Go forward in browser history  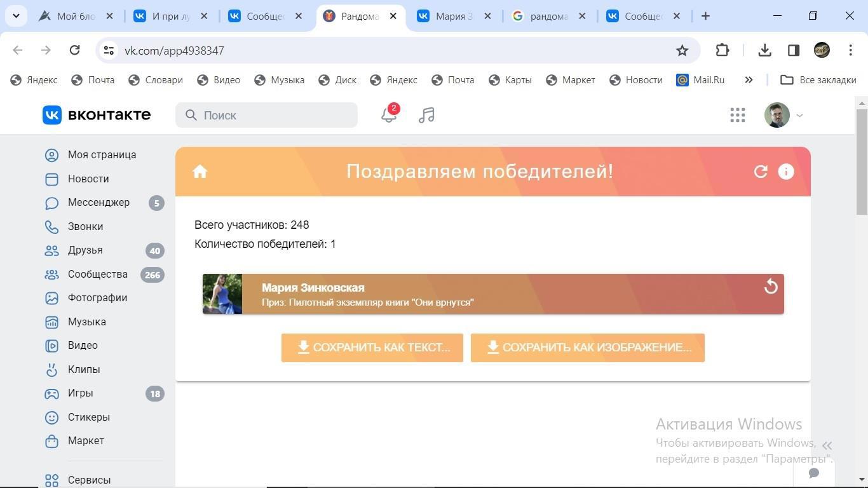[x=46, y=50]
